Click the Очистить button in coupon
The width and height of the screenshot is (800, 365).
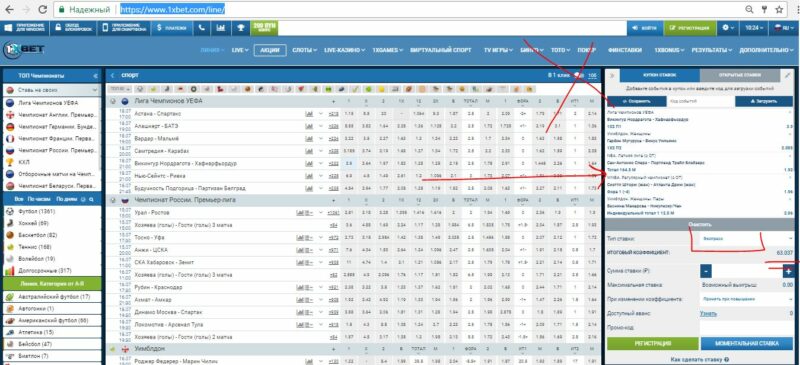699,224
